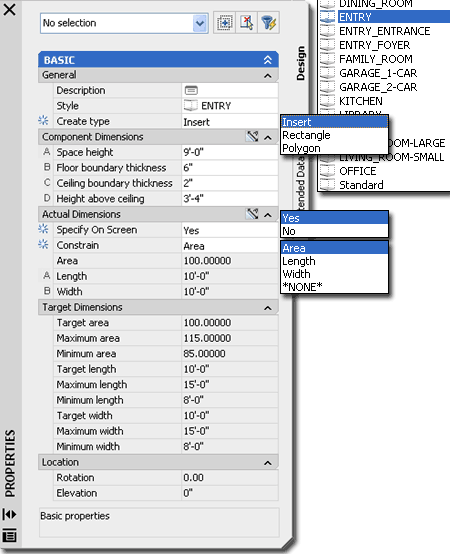Collapse the Target Dimensions category

[x=268, y=308]
